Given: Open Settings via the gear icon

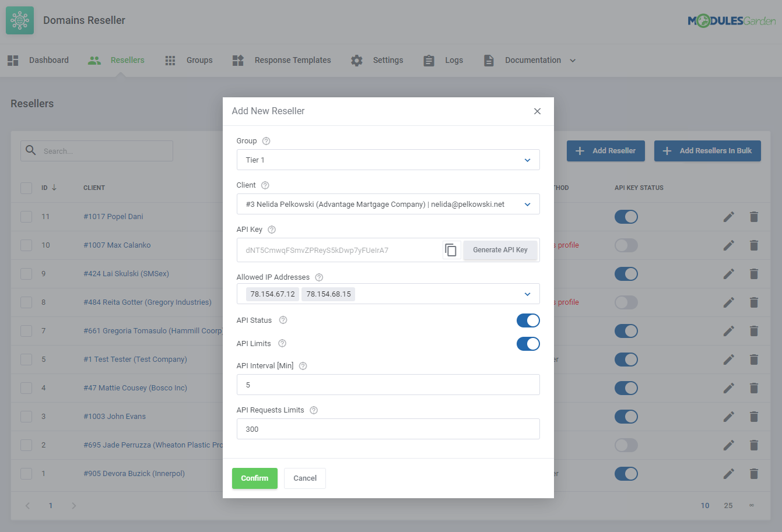Looking at the screenshot, I should pyautogui.click(x=356, y=59).
